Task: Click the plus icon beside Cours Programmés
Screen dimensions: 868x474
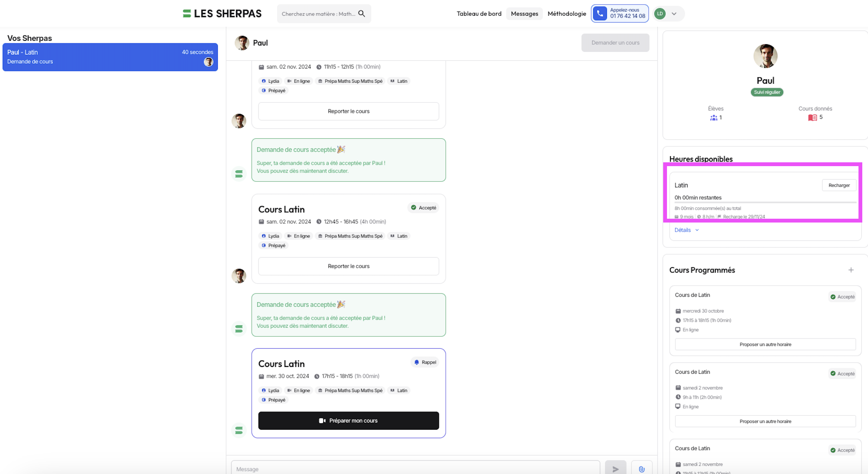Action: 852,270
